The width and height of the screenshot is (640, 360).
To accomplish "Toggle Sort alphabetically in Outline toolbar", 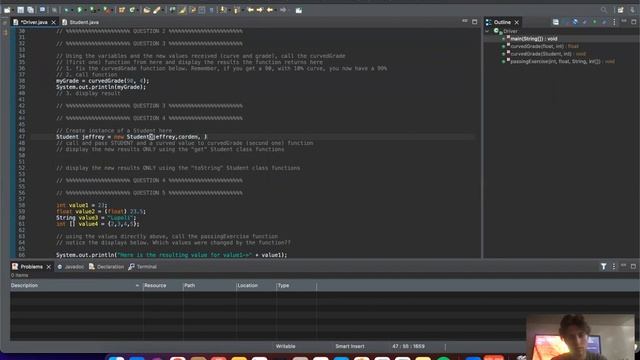I will coord(565,22).
